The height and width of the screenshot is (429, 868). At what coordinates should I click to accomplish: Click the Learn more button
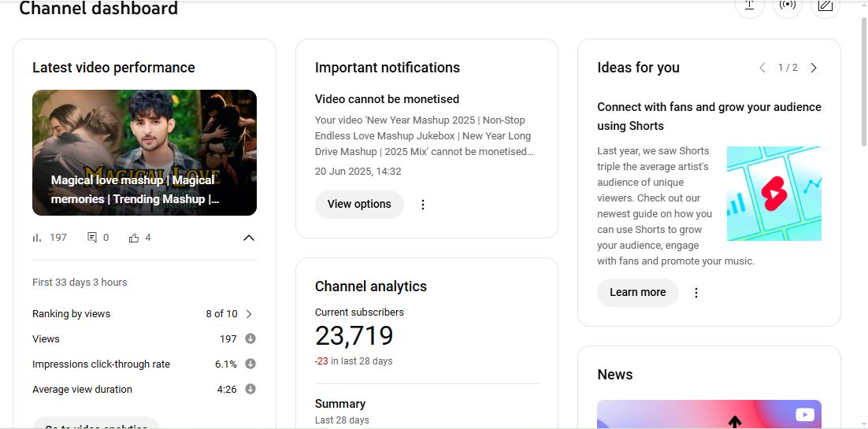[x=637, y=293]
